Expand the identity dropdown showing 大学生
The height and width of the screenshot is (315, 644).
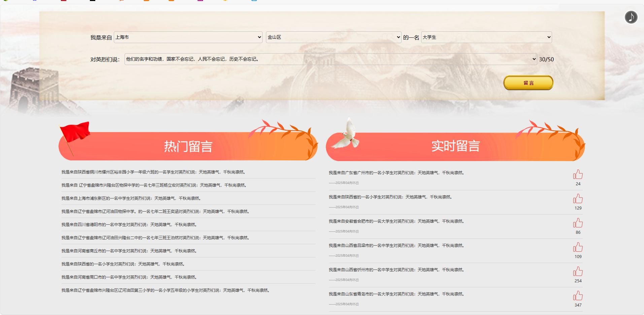486,37
